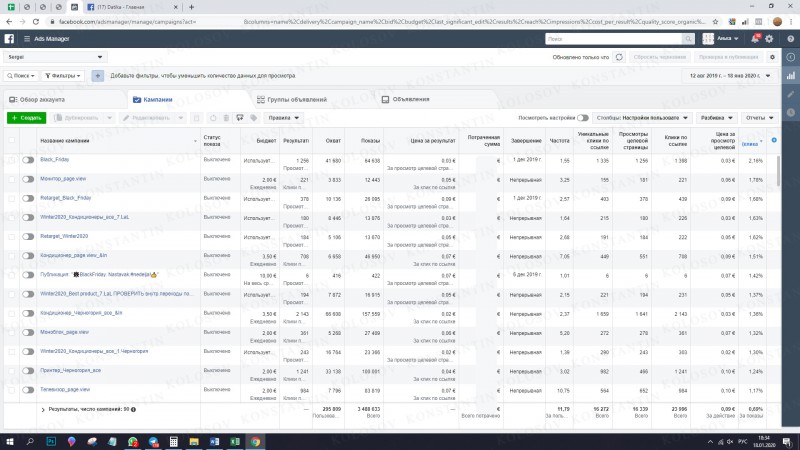800x450 pixels.
Task: Open the Поиск search dropdown
Action: pyautogui.click(x=21, y=76)
